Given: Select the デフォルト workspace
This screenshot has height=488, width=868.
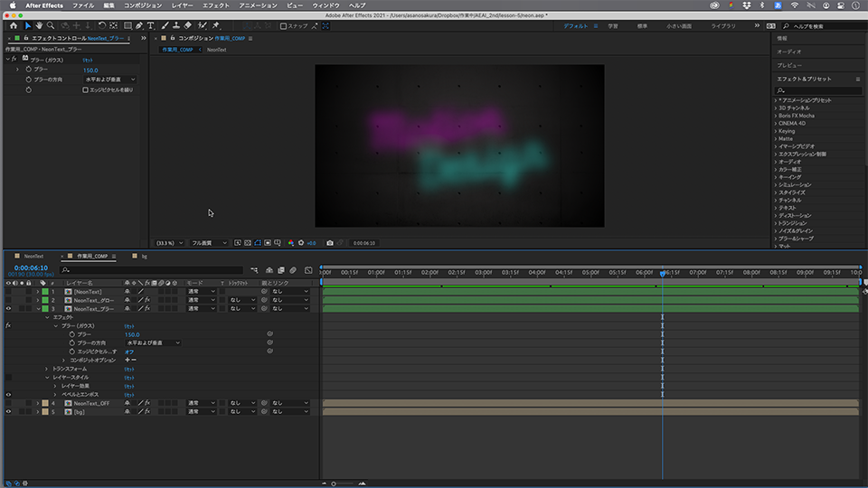Looking at the screenshot, I should pos(576,26).
